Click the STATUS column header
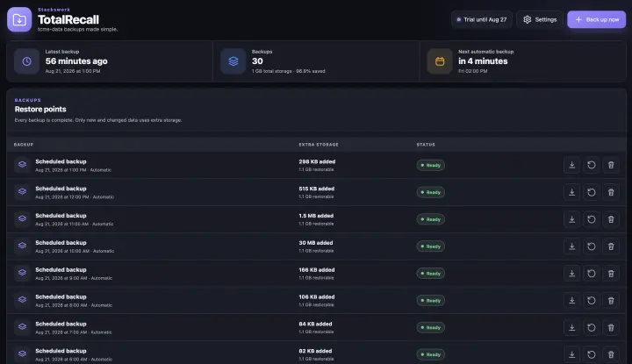The width and height of the screenshot is (632, 364). [x=426, y=145]
